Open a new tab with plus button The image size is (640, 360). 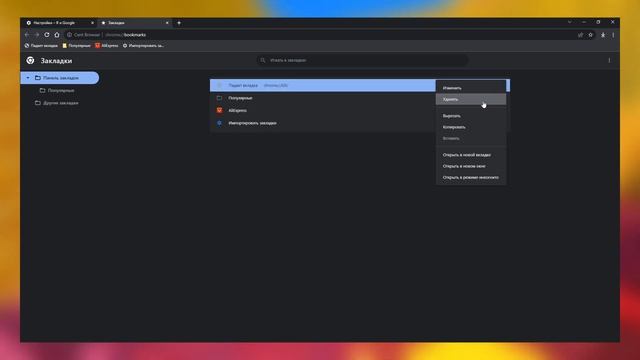coord(179,23)
